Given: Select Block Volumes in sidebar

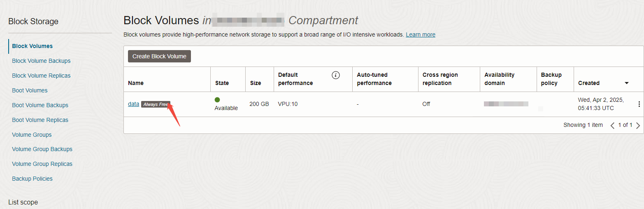Looking at the screenshot, I should 33,46.
